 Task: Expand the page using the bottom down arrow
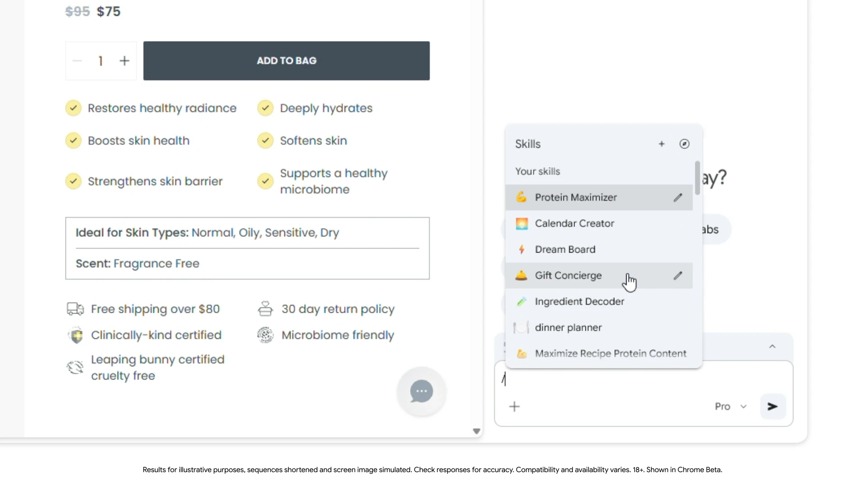pos(476,431)
